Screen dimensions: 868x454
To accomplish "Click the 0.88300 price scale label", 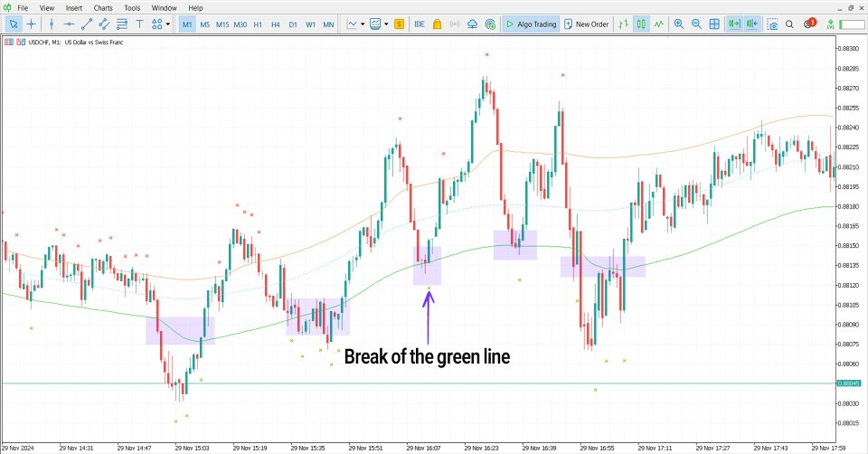I will click(848, 49).
